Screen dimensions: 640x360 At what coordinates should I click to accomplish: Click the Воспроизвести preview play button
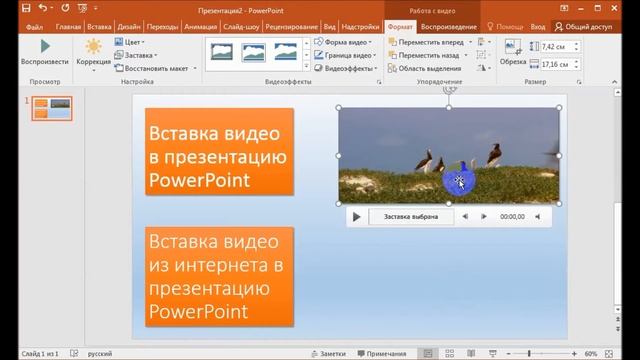45,52
